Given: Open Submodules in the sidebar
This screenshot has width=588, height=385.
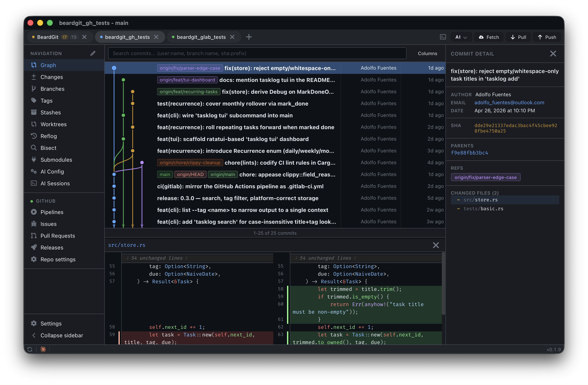Looking at the screenshot, I should pyautogui.click(x=64, y=160).
